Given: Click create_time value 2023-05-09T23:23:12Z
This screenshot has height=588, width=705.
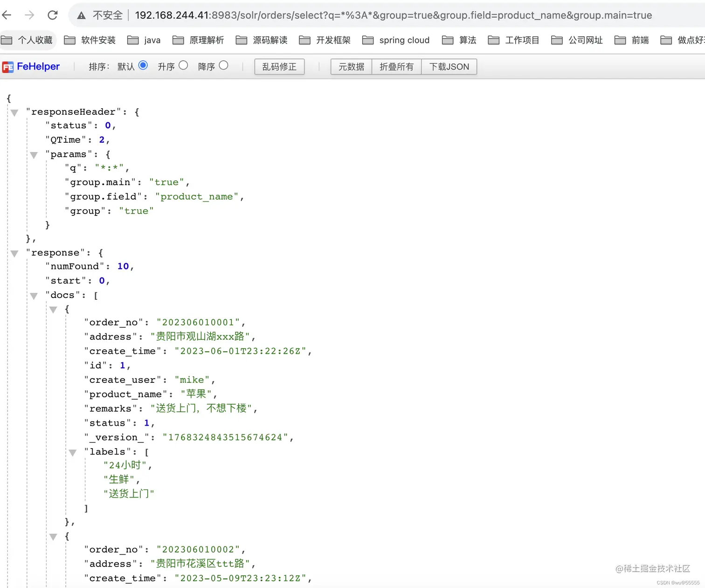Looking at the screenshot, I should [x=241, y=578].
